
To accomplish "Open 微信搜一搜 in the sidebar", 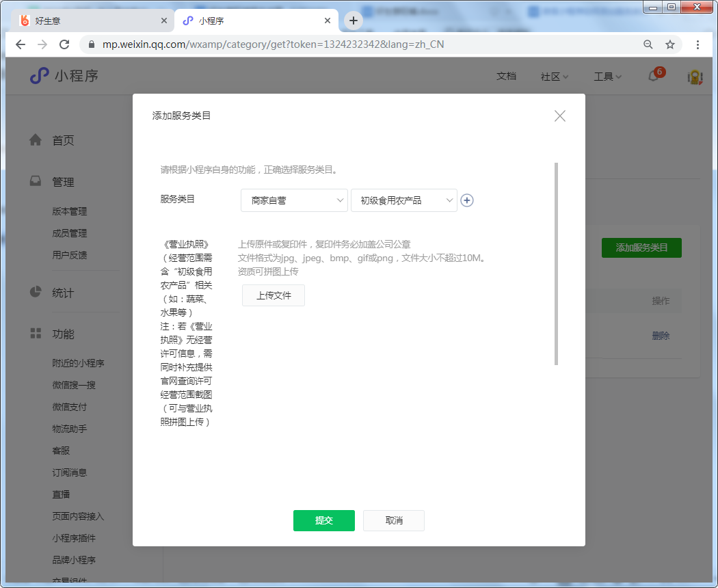I will pyautogui.click(x=74, y=385).
